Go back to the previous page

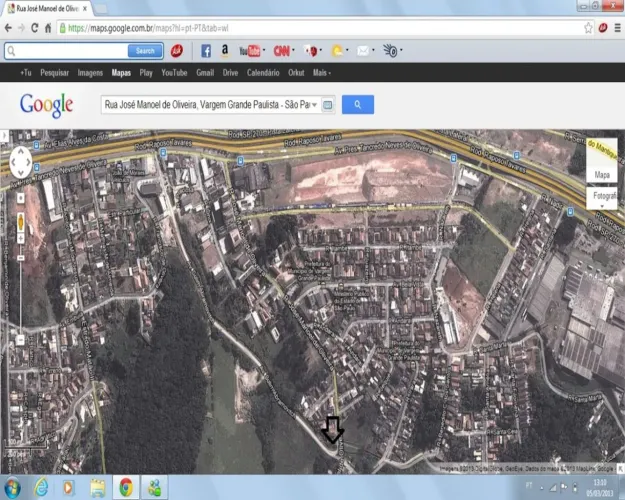click(8, 28)
